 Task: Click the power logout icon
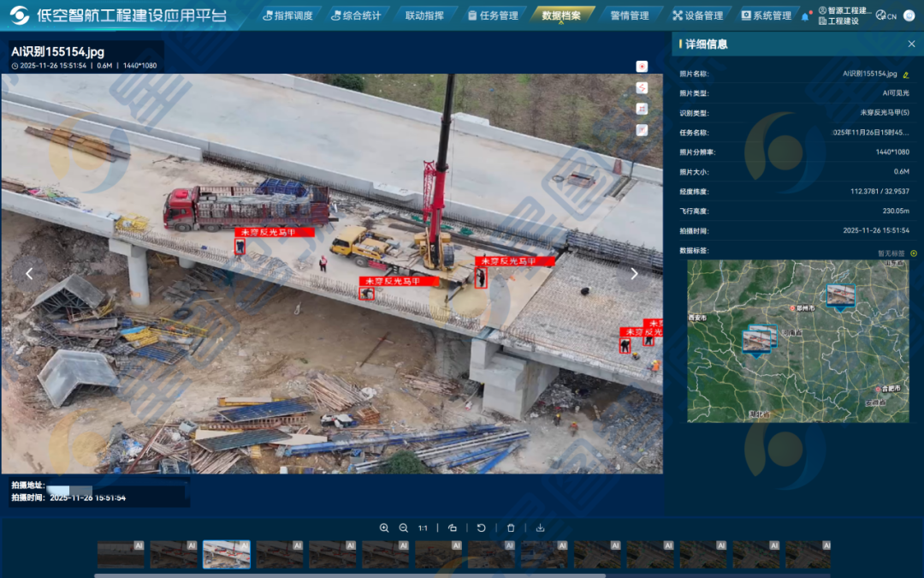tap(911, 15)
